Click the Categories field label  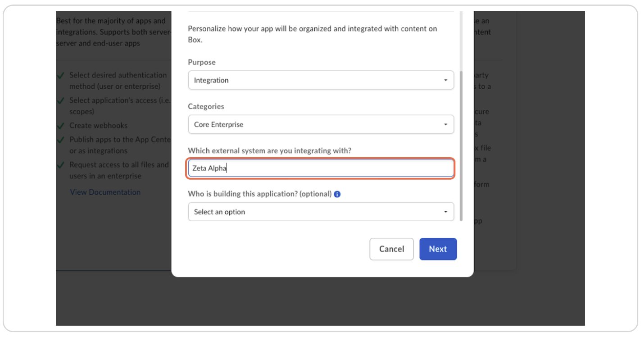tap(206, 106)
